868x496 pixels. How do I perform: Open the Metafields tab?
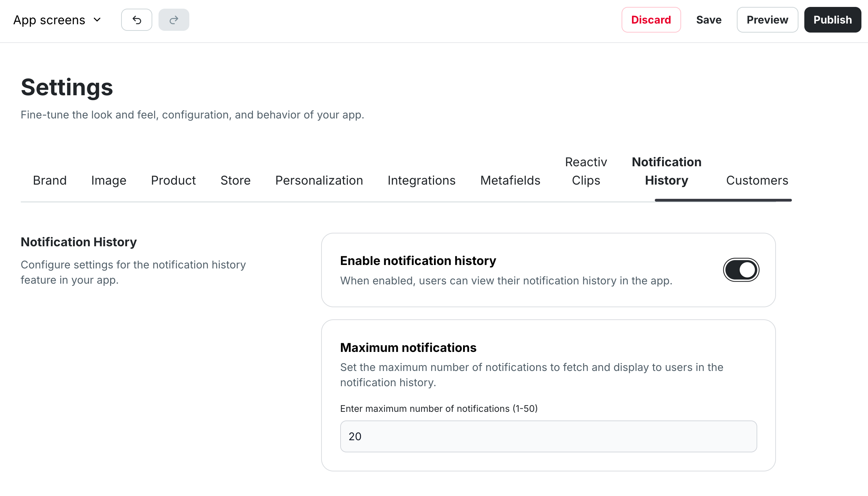(510, 180)
